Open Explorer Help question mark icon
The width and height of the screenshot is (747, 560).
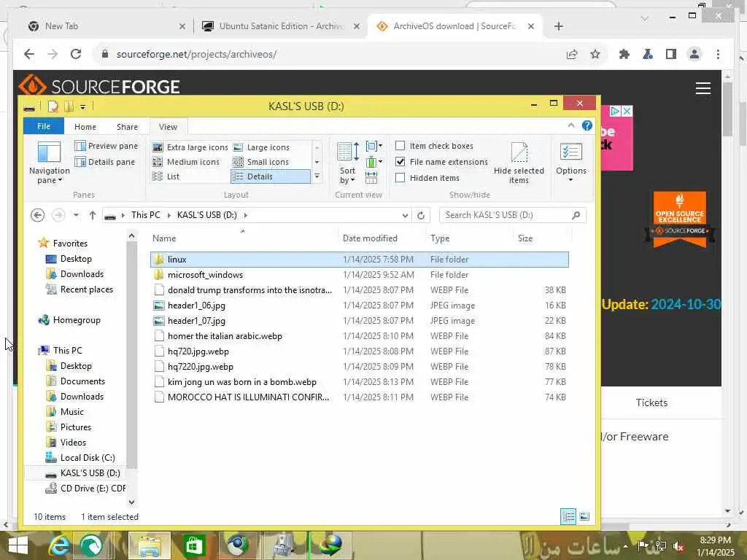(x=587, y=125)
